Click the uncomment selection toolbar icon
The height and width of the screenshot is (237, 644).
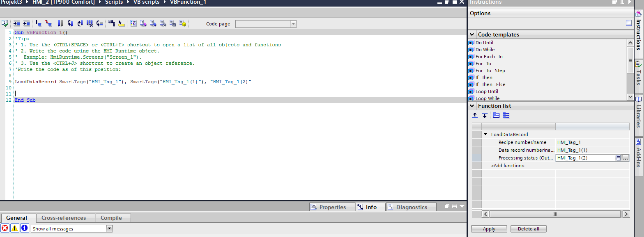point(48,24)
